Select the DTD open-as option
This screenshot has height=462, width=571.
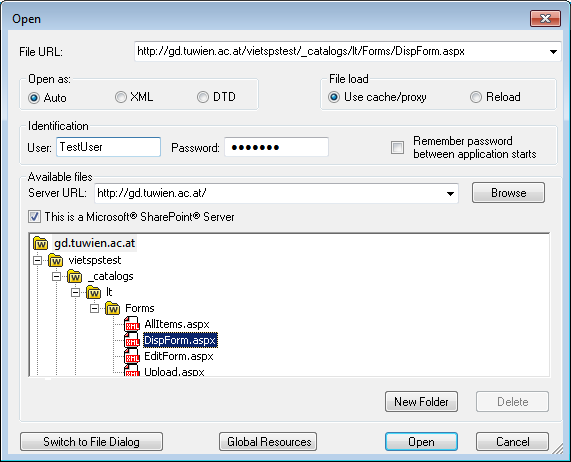point(203,97)
